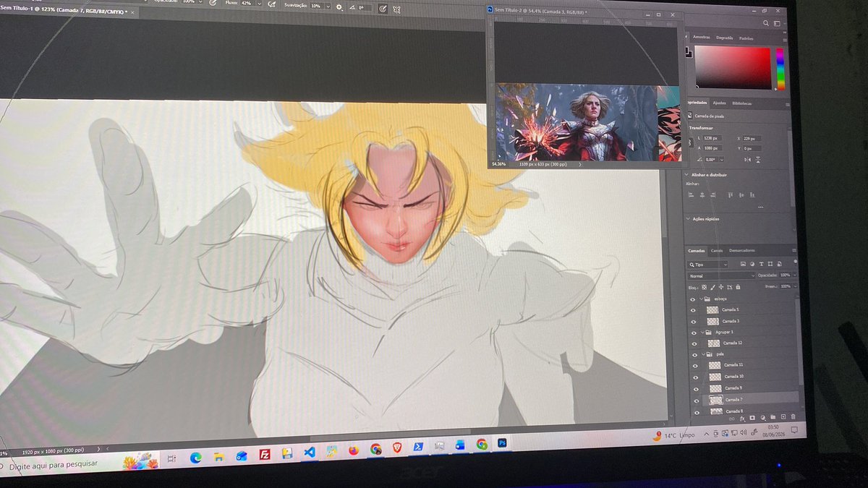The width and height of the screenshot is (868, 488).
Task: Switch to the Amostras tab
Action: click(x=702, y=38)
